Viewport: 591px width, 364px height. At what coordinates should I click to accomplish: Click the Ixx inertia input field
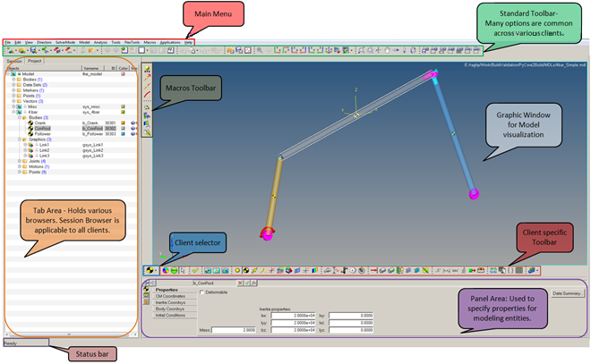[293, 316]
